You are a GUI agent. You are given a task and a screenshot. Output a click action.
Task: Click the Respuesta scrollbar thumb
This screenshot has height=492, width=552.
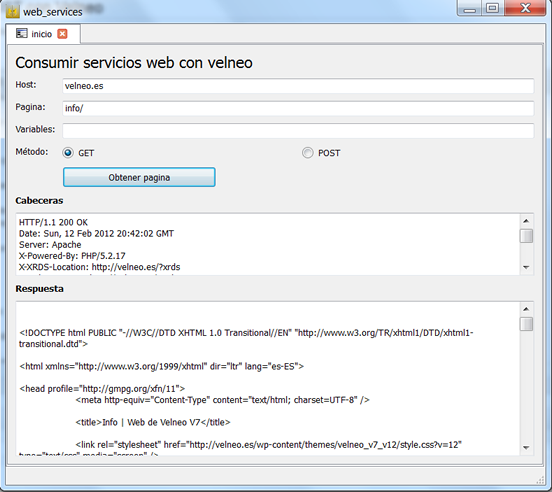click(526, 324)
